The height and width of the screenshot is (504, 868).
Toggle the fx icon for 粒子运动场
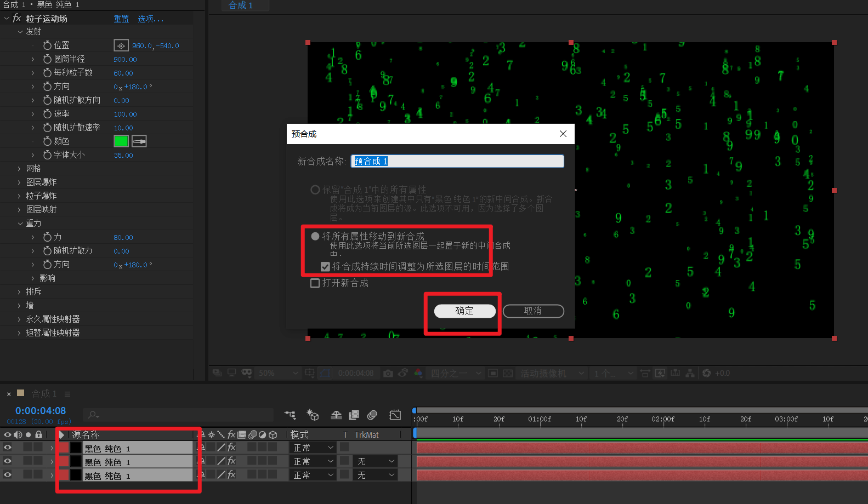pos(17,19)
